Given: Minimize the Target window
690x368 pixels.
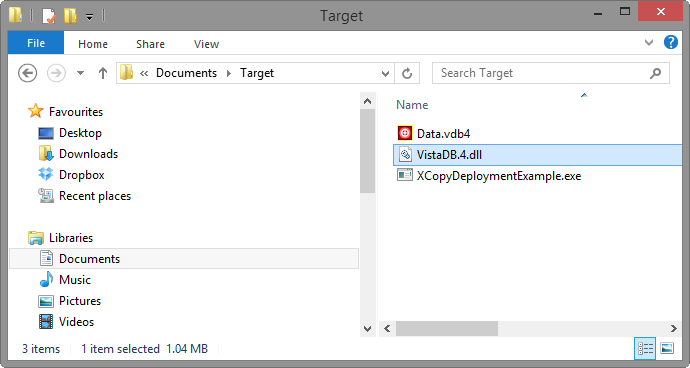Looking at the screenshot, I should pos(598,13).
